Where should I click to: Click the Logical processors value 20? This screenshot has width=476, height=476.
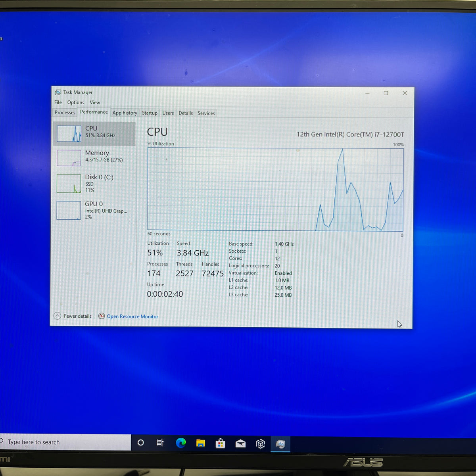pyautogui.click(x=277, y=266)
